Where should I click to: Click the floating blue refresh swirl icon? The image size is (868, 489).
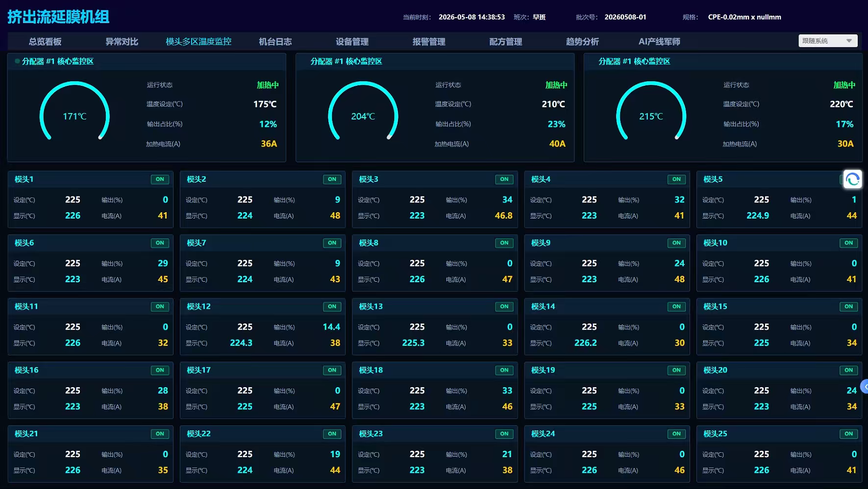tap(852, 179)
